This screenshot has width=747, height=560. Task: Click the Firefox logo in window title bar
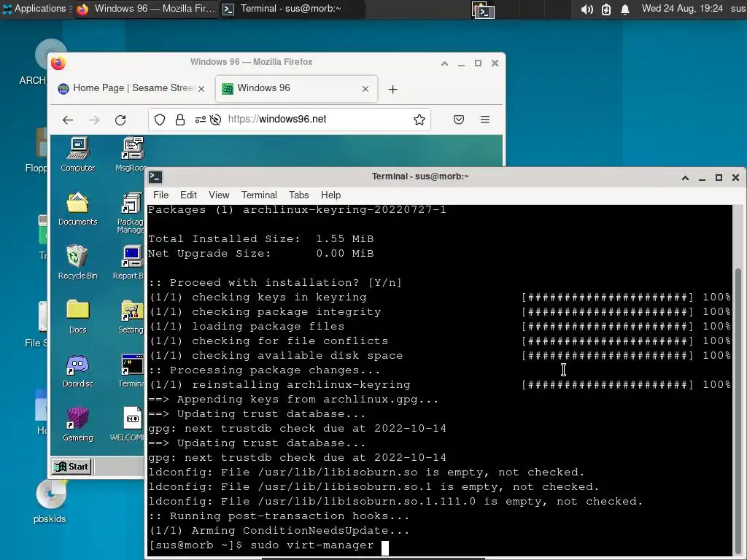click(58, 63)
